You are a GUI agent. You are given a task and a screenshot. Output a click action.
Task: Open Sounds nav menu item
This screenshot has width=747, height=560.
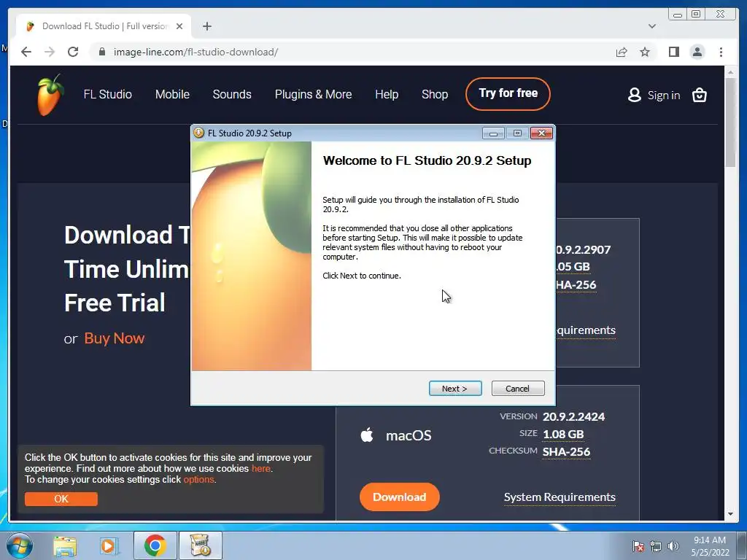click(232, 94)
